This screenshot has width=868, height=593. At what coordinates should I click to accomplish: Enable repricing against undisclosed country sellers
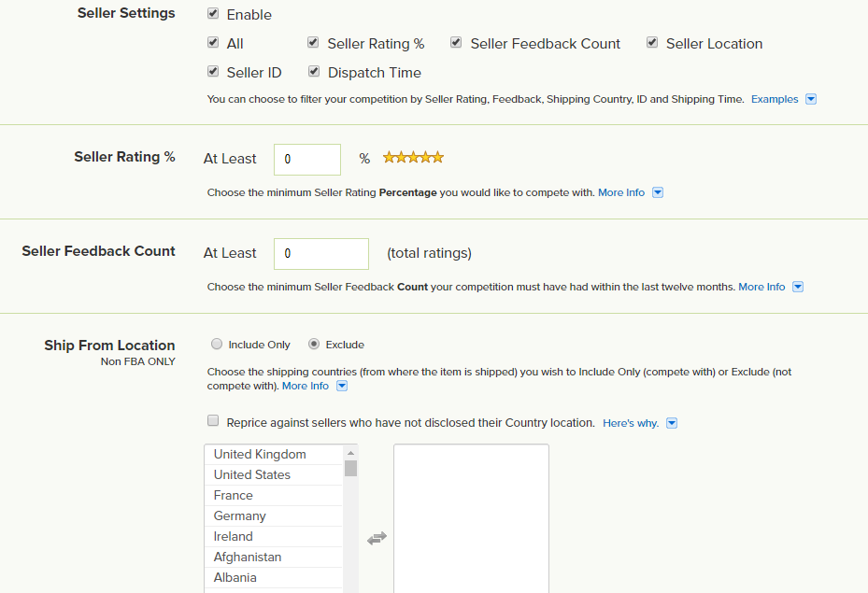[213, 421]
